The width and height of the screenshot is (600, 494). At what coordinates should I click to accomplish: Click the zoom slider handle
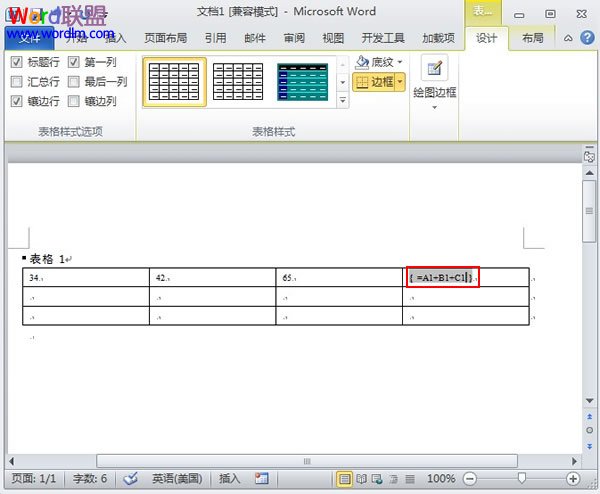521,478
